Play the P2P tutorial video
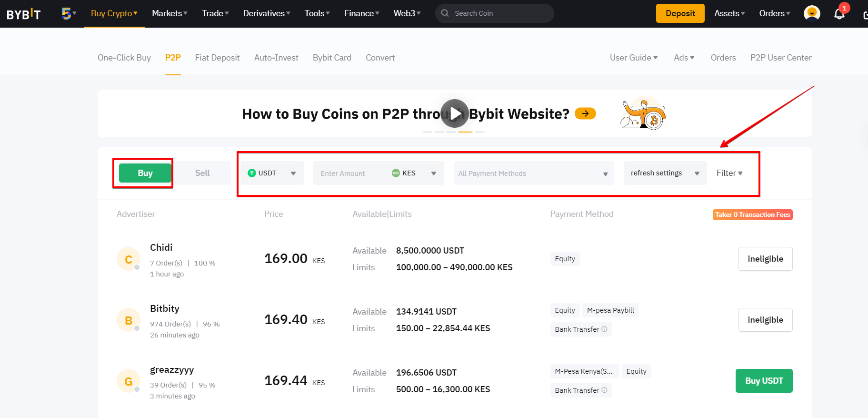The height and width of the screenshot is (418, 868). [x=455, y=113]
